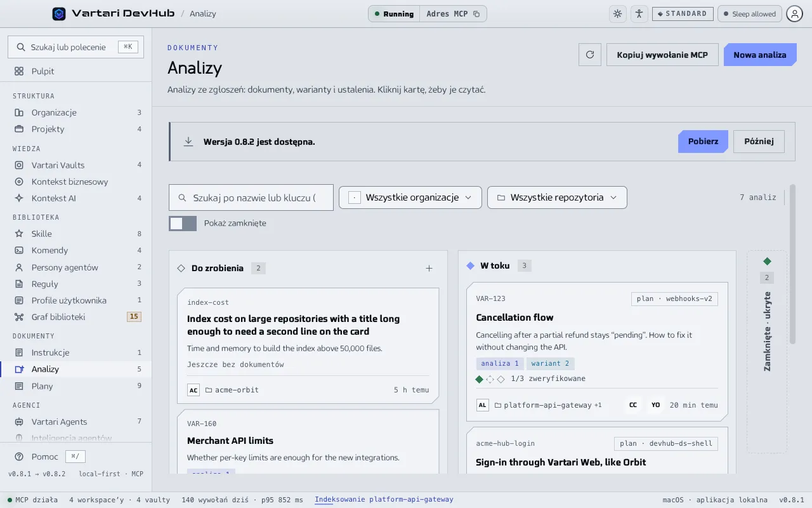This screenshot has height=508, width=812.
Task: Add a card to Do zrobienia column
Action: pyautogui.click(x=429, y=268)
